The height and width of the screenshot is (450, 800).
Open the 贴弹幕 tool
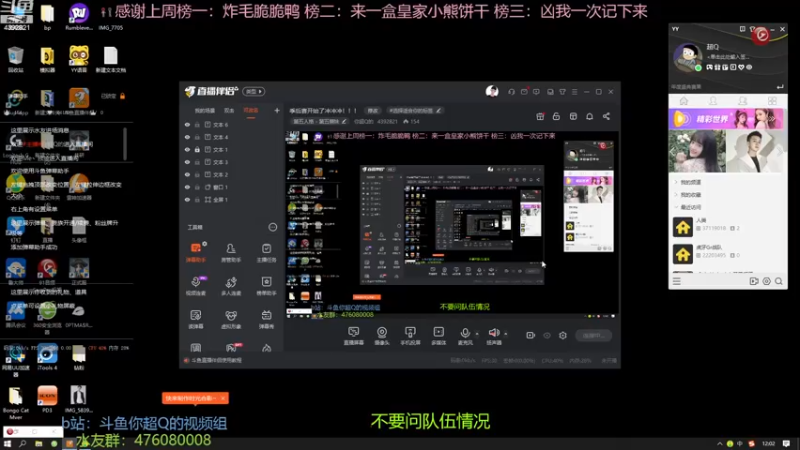click(196, 319)
